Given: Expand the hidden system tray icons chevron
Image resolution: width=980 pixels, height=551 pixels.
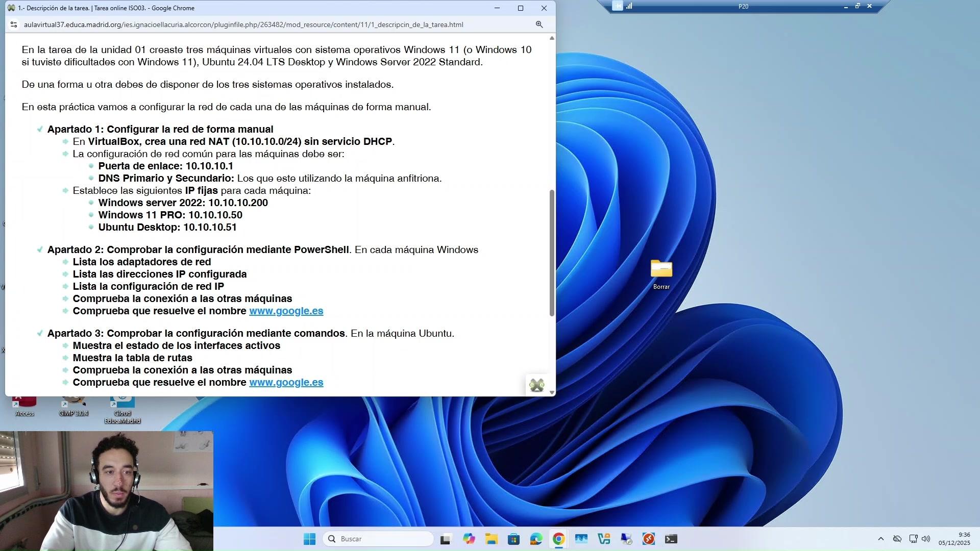Looking at the screenshot, I should pos(880,539).
